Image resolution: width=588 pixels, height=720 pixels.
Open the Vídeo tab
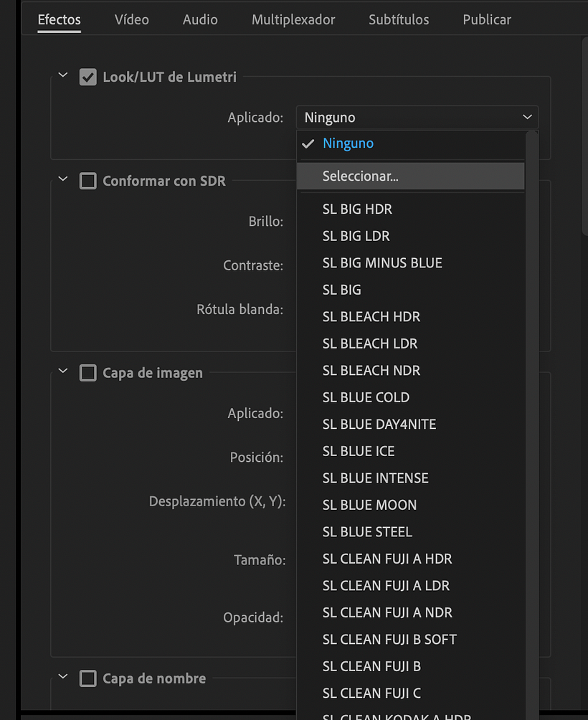coord(131,20)
